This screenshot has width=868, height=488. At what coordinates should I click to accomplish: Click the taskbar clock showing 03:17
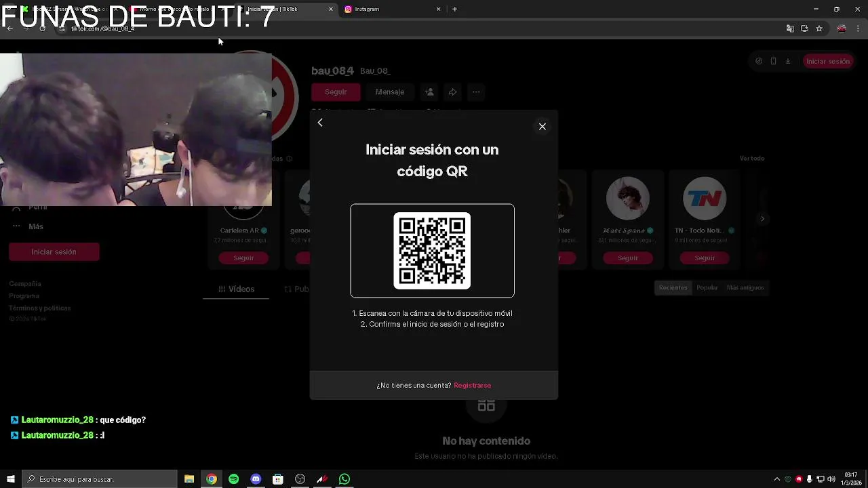(851, 479)
